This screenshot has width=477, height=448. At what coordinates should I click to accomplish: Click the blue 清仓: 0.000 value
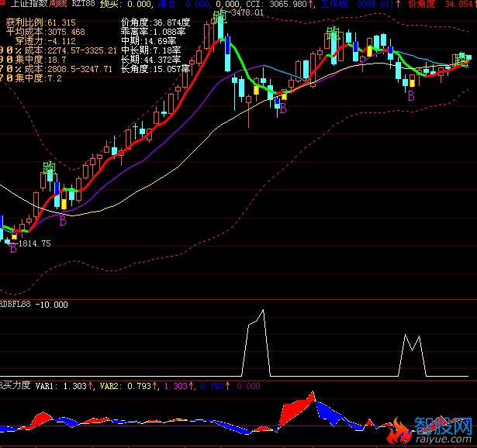[184, 4]
